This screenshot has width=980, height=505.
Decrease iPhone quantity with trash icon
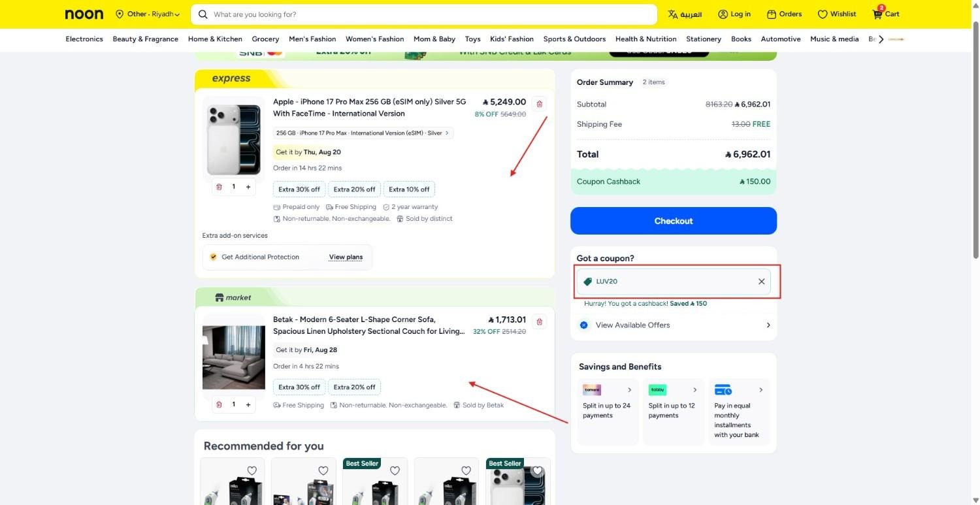pos(219,187)
